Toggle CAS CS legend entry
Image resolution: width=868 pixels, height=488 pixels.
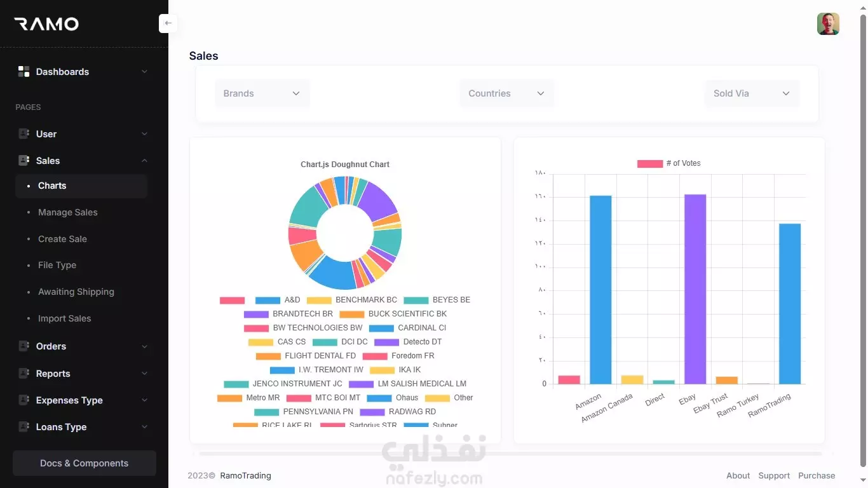point(277,342)
